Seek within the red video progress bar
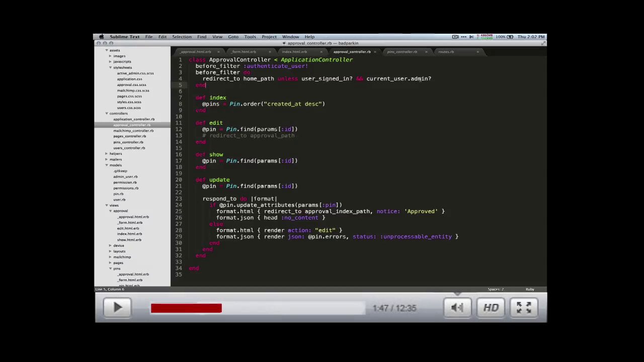The height and width of the screenshot is (362, 644). [x=186, y=308]
